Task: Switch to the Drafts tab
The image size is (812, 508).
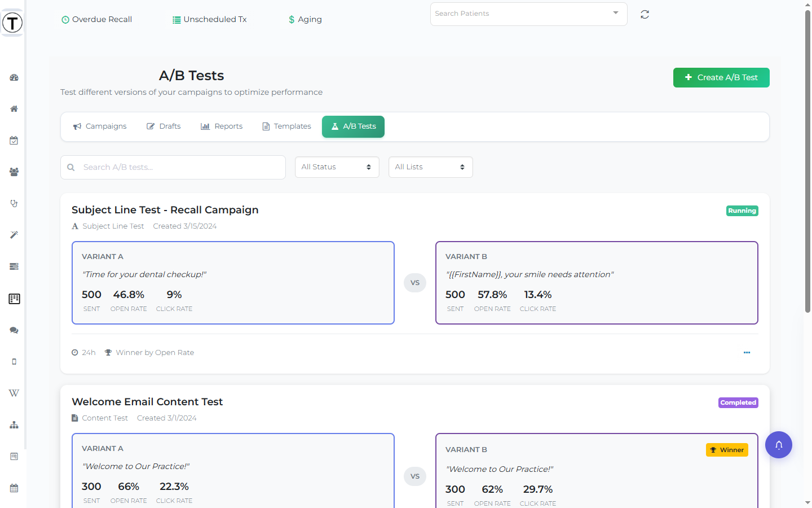Action: tap(164, 126)
